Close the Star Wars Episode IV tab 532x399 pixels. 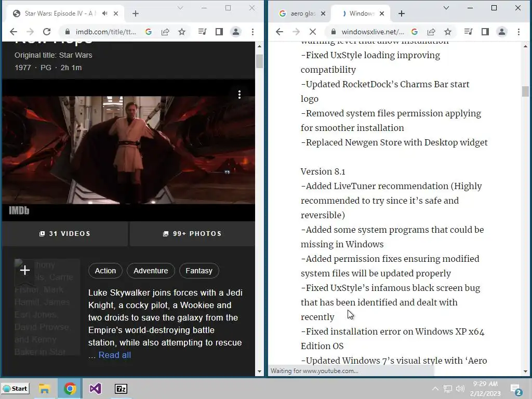116,14
